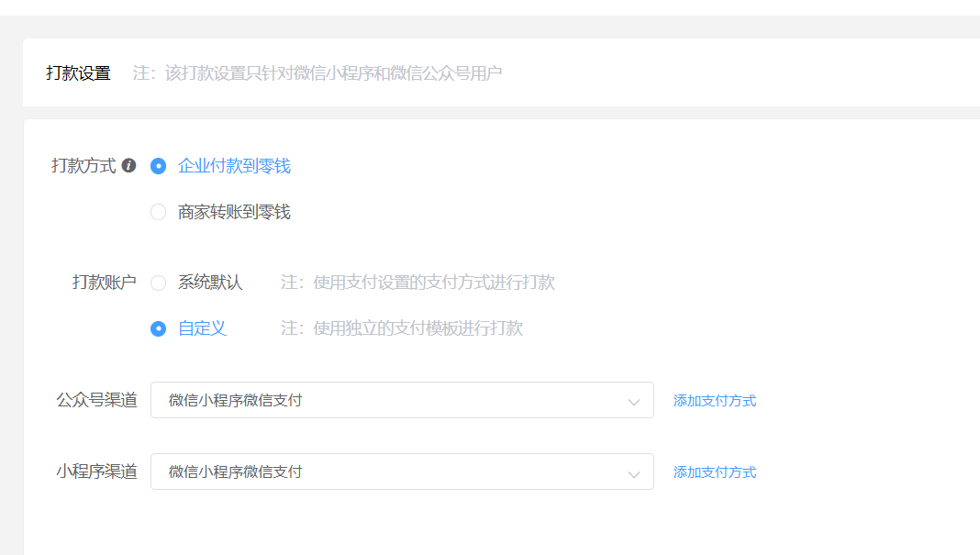The image size is (980, 555).
Task: Open the 公众号渠道 dropdown
Action: [402, 400]
